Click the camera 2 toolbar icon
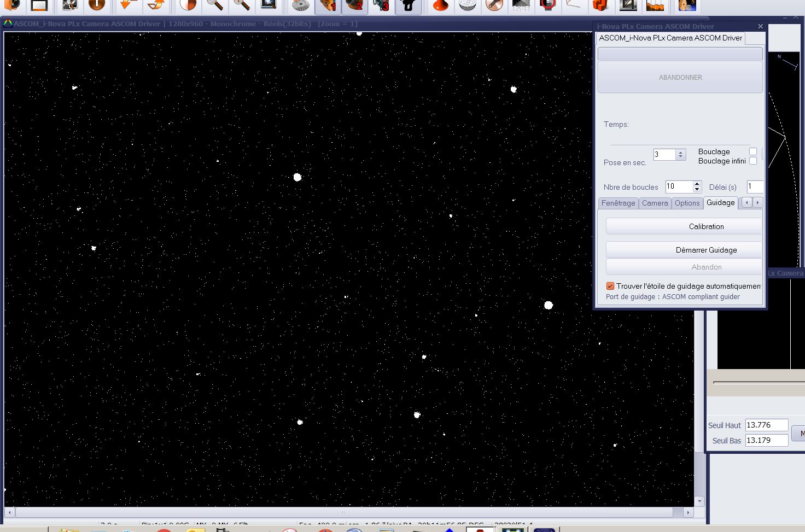Screen dimensions: 805x532 click(x=355, y=5)
